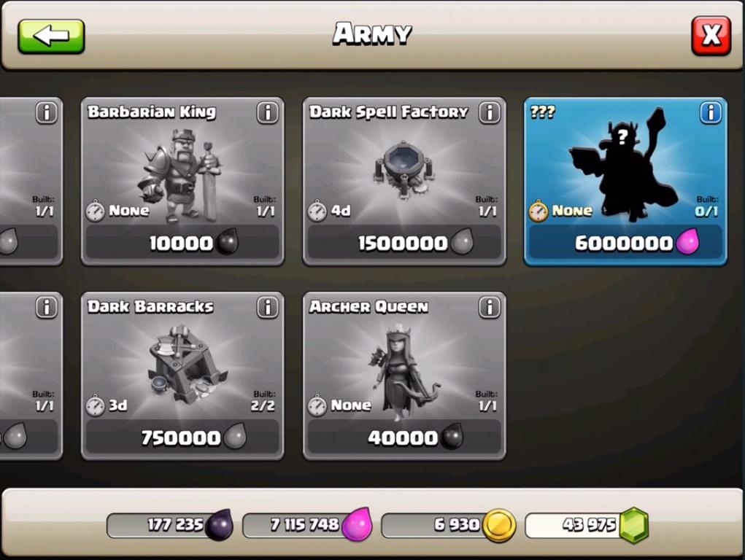Tap the pink elixir counter 7 115 748
This screenshot has height=560, width=745.
point(307,525)
